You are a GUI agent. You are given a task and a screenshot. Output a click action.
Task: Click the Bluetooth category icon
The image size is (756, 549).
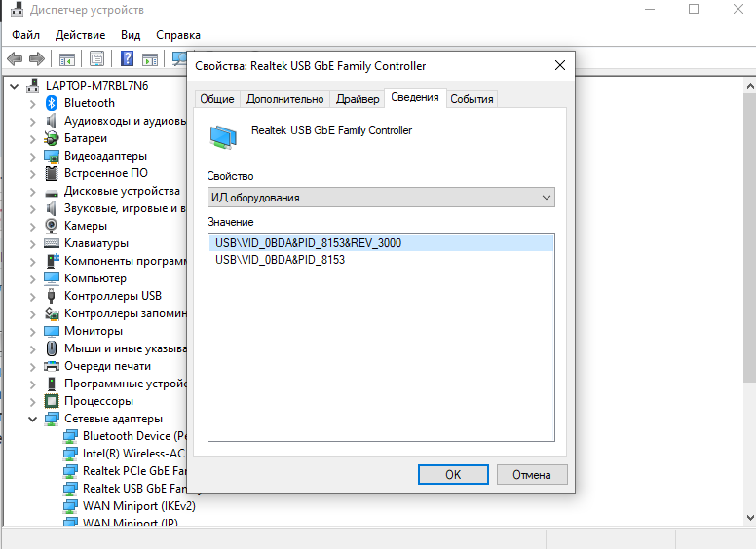[x=53, y=103]
